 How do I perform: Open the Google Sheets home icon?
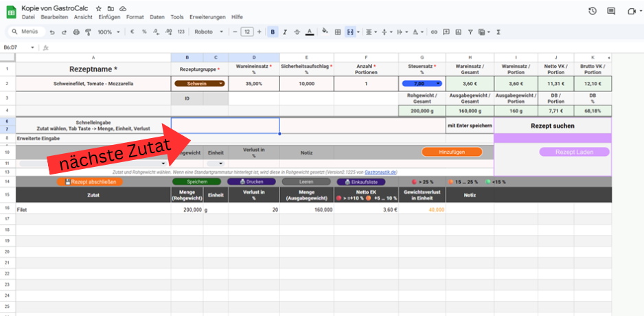11,12
